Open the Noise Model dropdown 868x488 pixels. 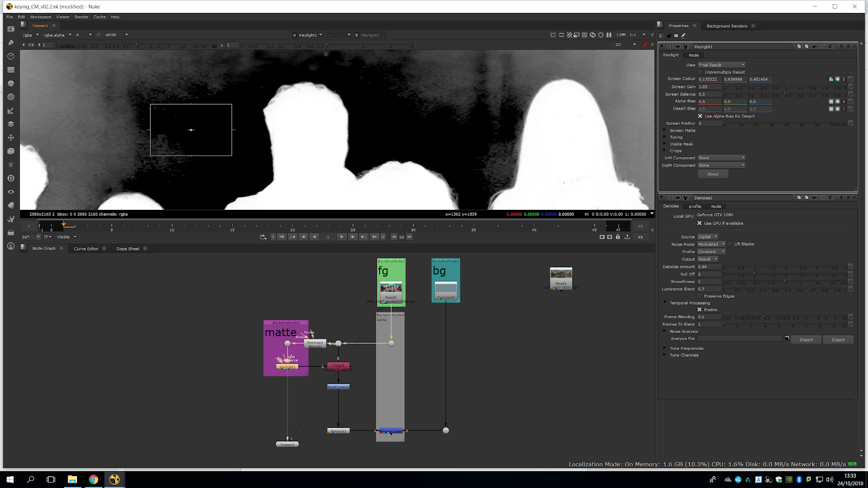click(x=711, y=244)
